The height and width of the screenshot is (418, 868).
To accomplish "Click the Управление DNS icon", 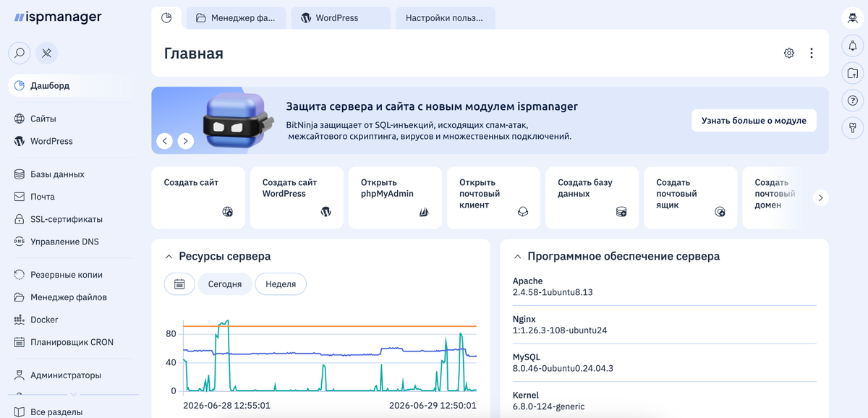I will 20,242.
